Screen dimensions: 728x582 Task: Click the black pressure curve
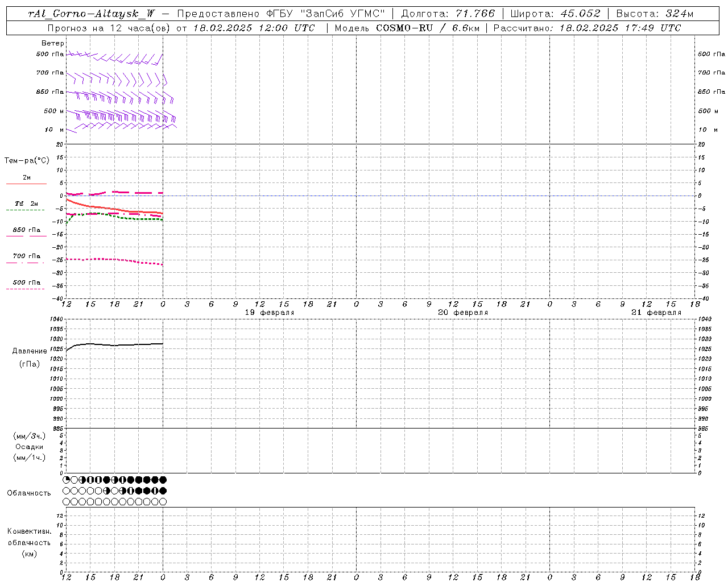[x=114, y=345]
